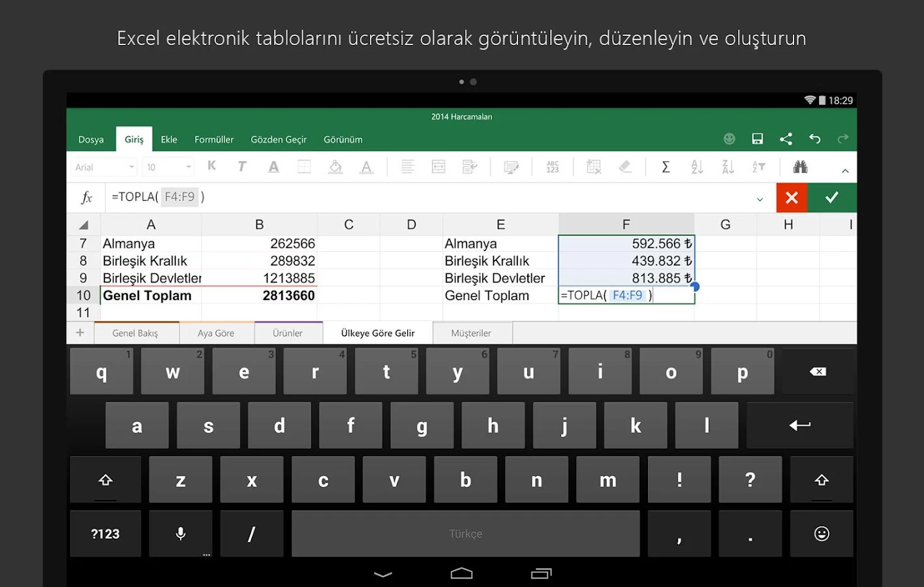Cancel formula entry with the red X
Screen dimensions: 924x587
tap(792, 198)
